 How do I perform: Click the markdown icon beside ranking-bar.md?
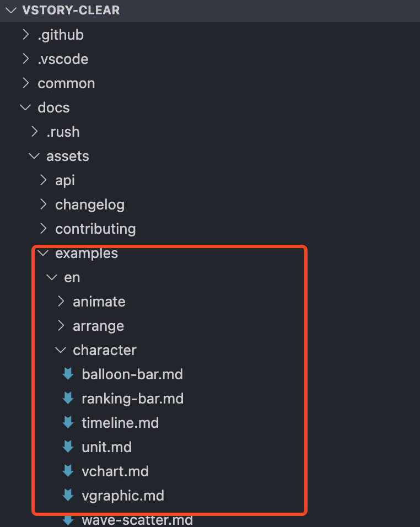(68, 398)
